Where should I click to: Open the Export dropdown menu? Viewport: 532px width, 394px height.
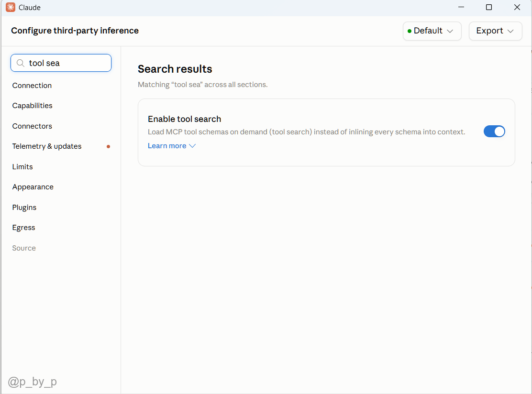pos(495,31)
